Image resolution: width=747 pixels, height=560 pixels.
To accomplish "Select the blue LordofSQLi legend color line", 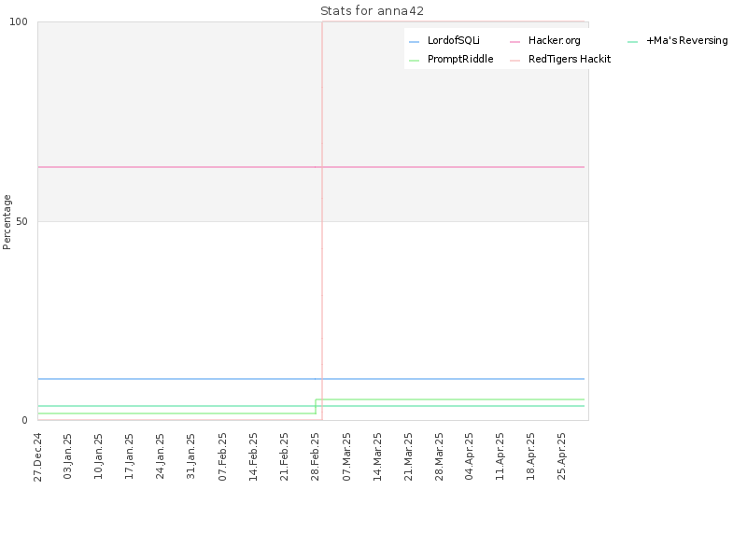I will click(x=414, y=42).
